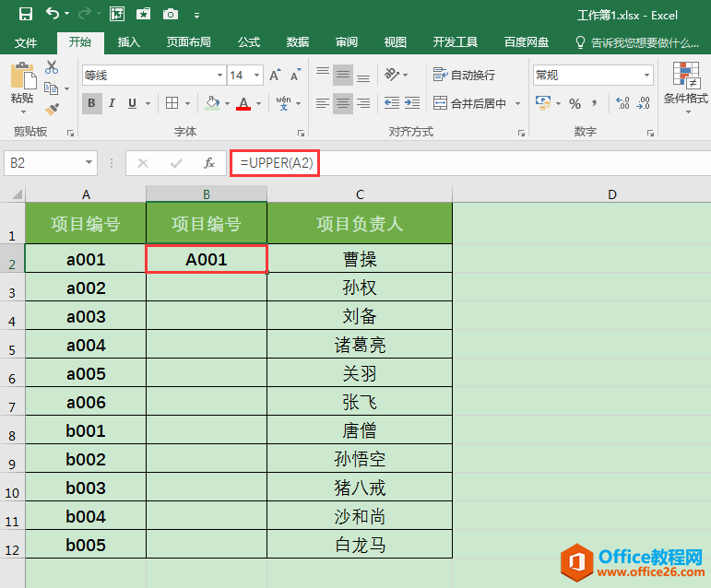Select cell containing 诸葛亮
Image resolution: width=711 pixels, height=588 pixels.
(x=360, y=346)
